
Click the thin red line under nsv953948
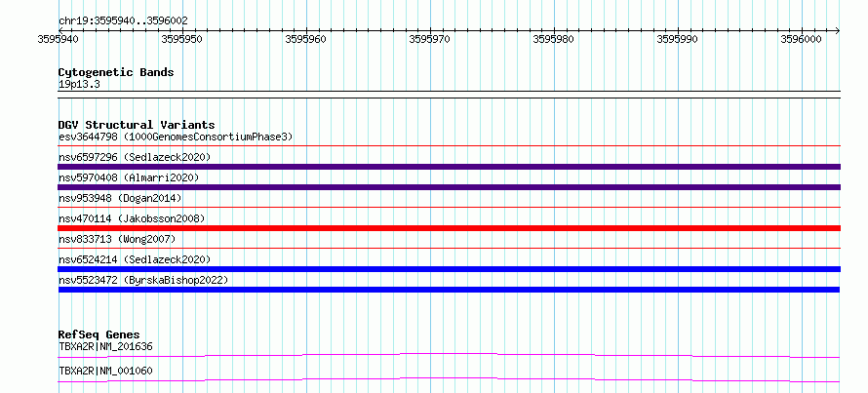449,208
